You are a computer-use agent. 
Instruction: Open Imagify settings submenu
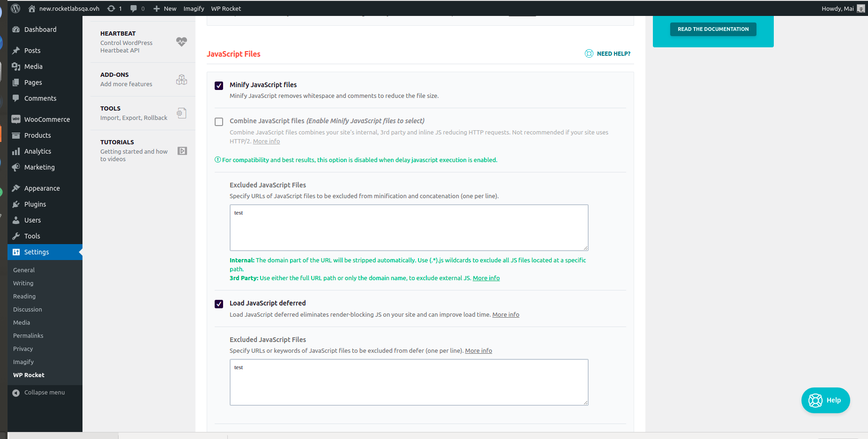point(23,362)
